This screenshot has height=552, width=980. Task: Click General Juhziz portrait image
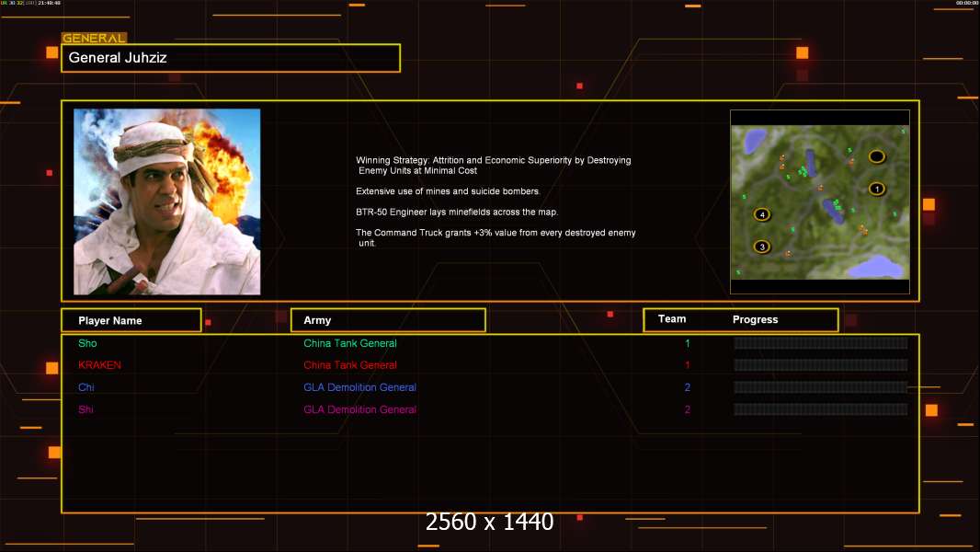tap(167, 201)
